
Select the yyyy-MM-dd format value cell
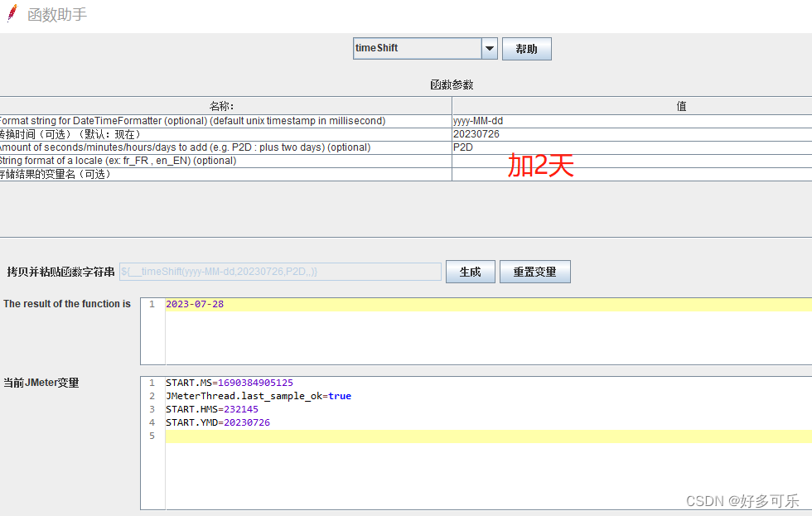coord(631,121)
